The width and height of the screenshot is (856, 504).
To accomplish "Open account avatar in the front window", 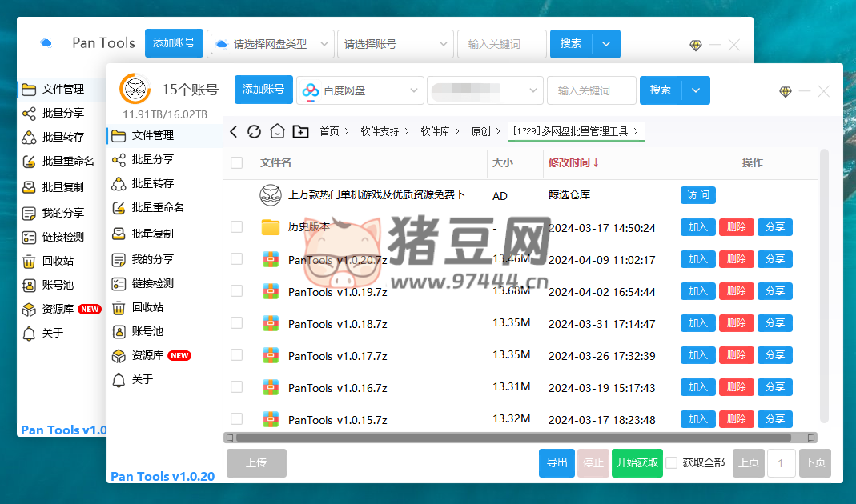I will (135, 89).
